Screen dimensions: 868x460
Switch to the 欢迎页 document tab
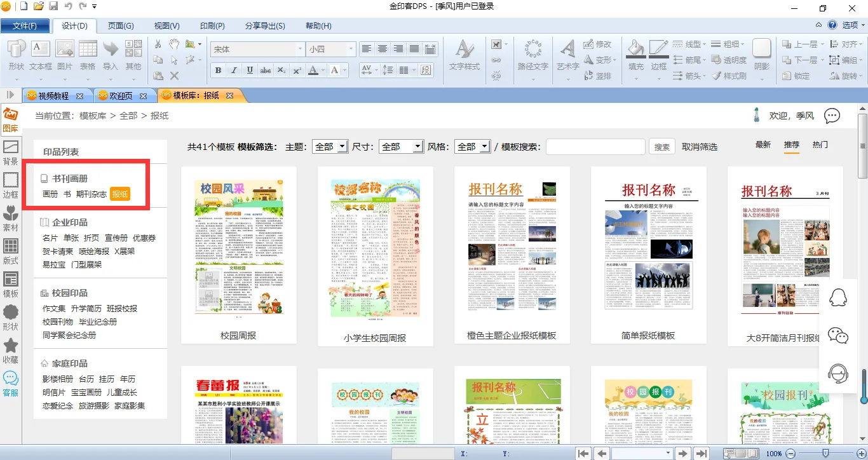[121, 96]
